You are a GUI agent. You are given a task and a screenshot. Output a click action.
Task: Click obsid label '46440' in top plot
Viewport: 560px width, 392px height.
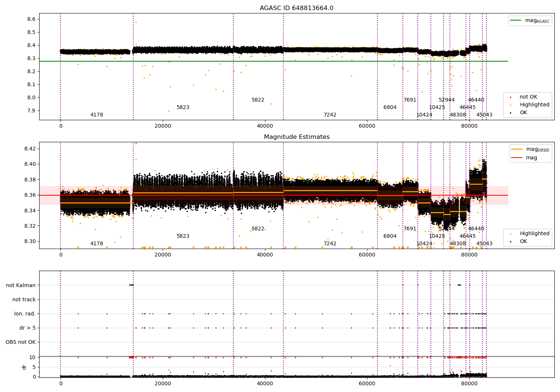[x=476, y=100]
